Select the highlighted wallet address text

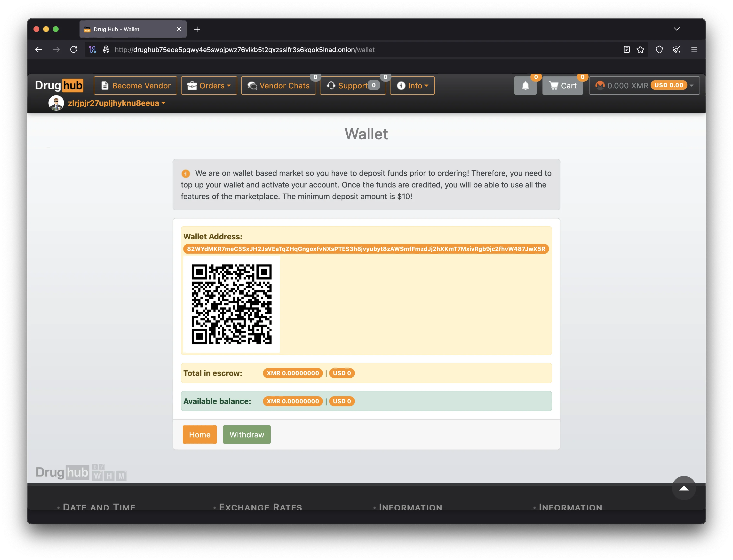366,249
